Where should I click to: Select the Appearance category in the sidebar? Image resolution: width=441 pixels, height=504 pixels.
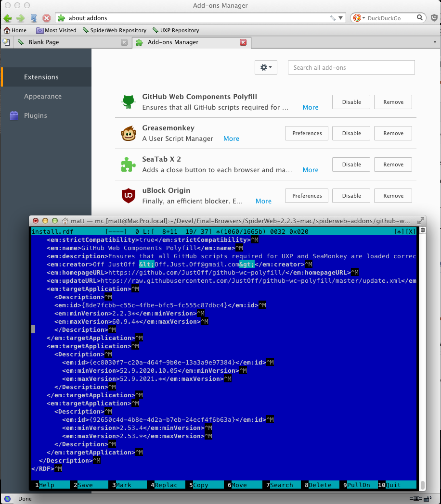coord(46,96)
